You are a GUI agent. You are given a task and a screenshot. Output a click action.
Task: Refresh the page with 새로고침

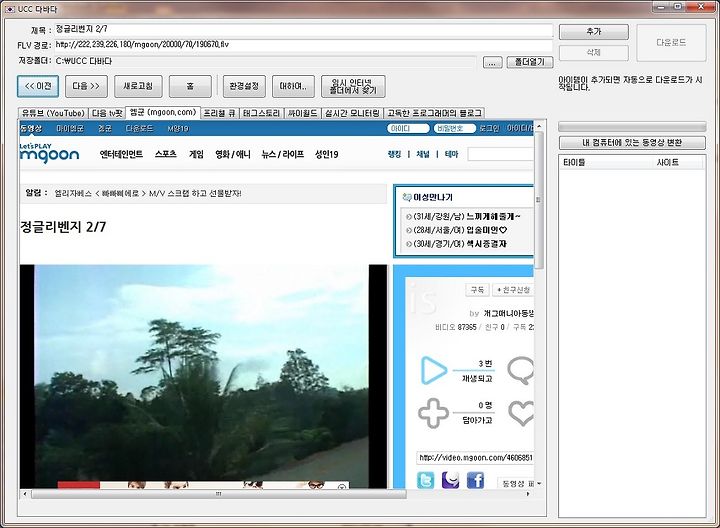pos(138,86)
